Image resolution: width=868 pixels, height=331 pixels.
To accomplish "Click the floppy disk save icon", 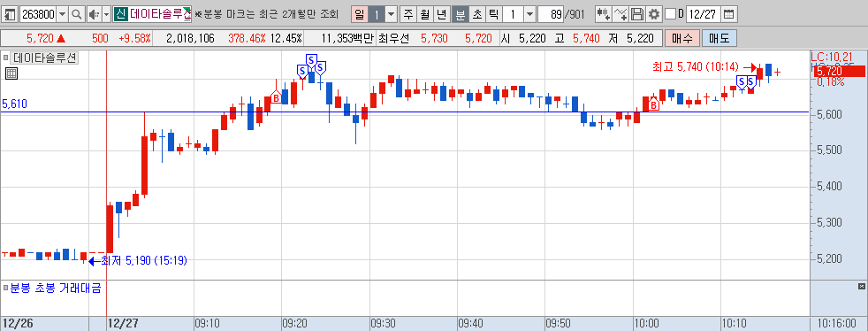I will click(637, 14).
